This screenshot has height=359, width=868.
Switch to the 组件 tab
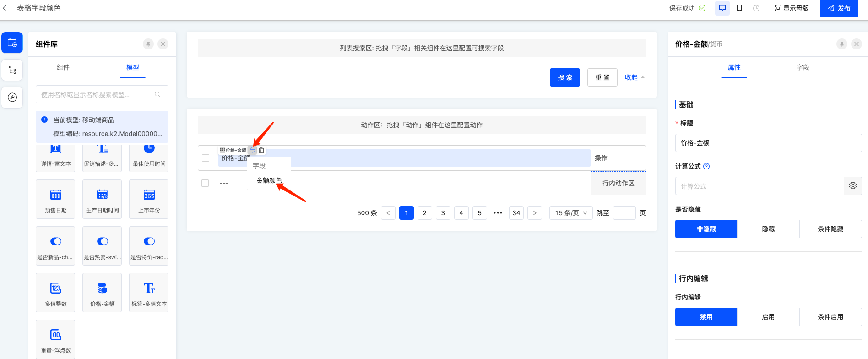63,67
